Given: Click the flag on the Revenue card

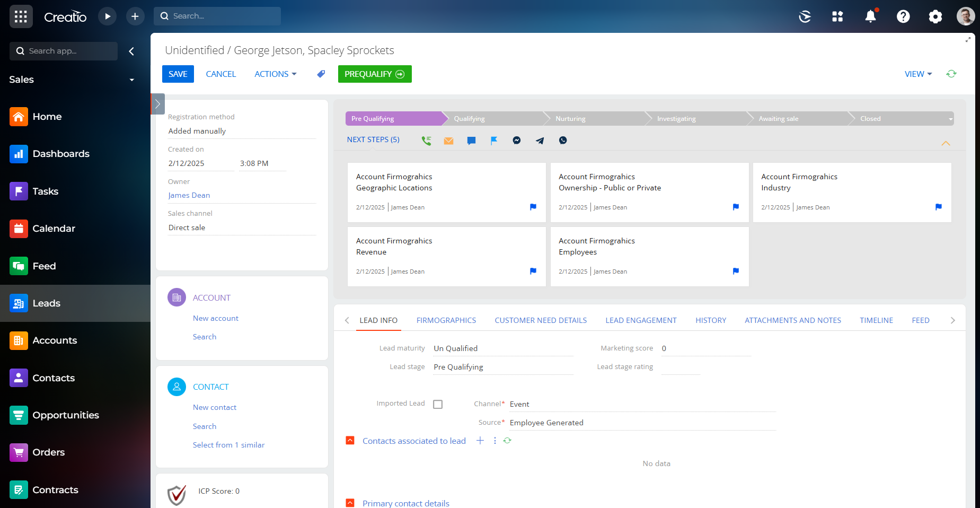Looking at the screenshot, I should (x=533, y=271).
